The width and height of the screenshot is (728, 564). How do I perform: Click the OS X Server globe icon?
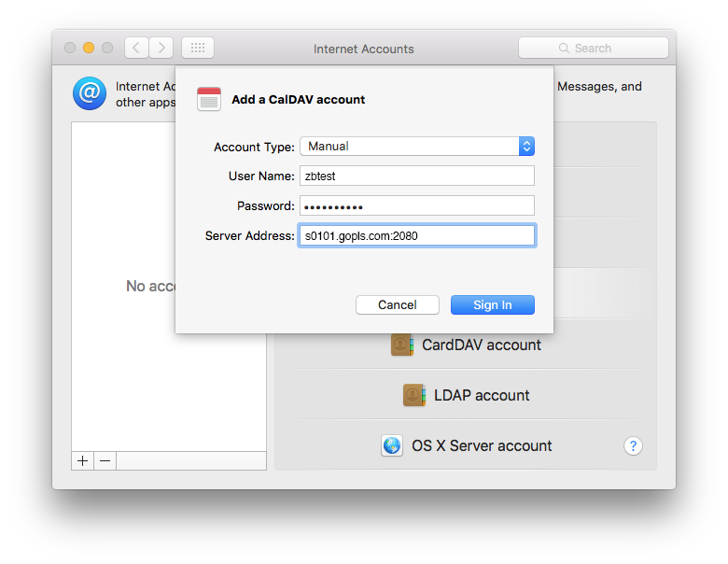pyautogui.click(x=392, y=445)
